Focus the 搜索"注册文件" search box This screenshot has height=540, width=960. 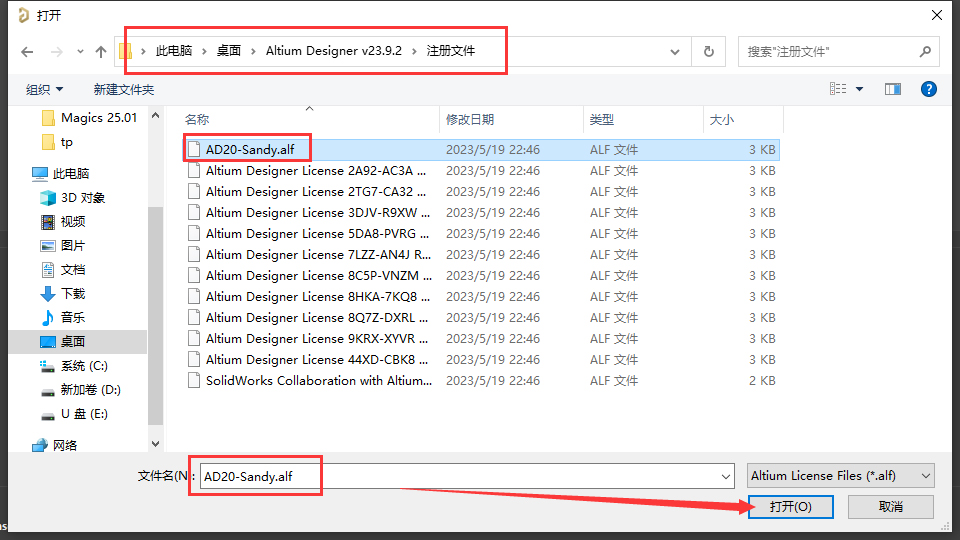point(838,51)
